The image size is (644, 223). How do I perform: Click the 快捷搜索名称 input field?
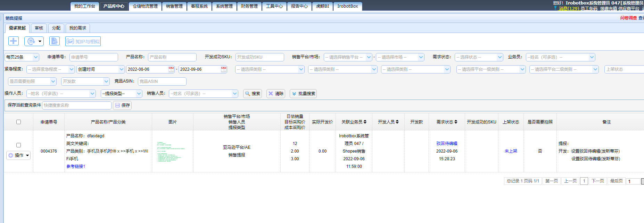pos(77,105)
